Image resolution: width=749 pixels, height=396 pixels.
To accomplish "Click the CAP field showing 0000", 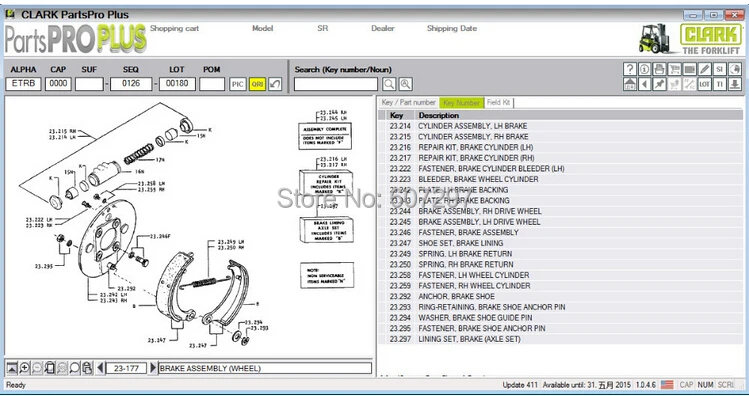I will (58, 84).
